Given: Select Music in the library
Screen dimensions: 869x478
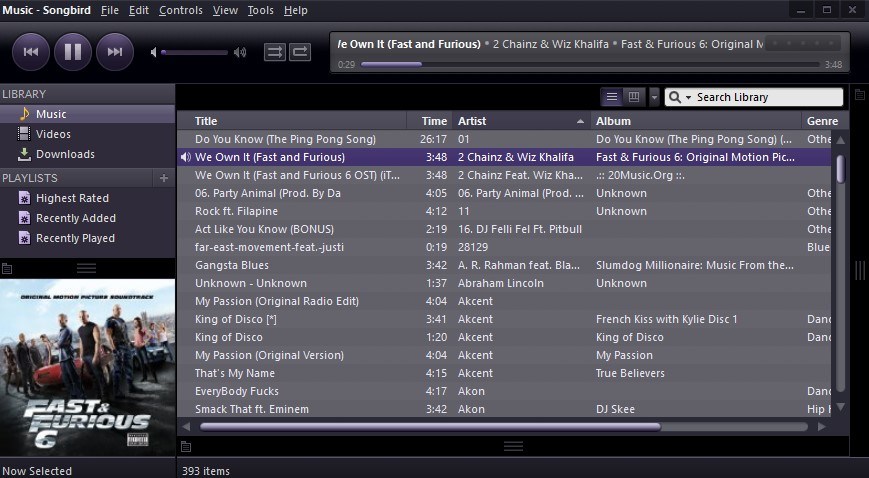Looking at the screenshot, I should [88, 114].
